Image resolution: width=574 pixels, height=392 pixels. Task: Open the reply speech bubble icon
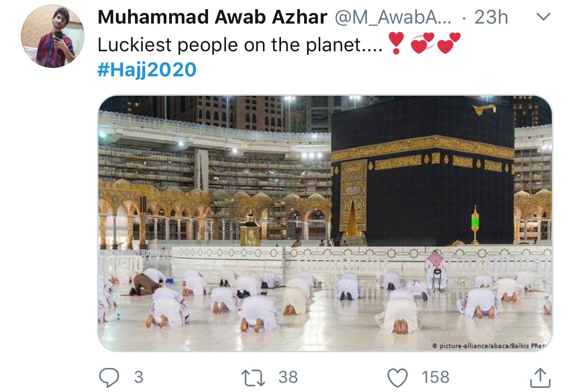[x=109, y=377]
